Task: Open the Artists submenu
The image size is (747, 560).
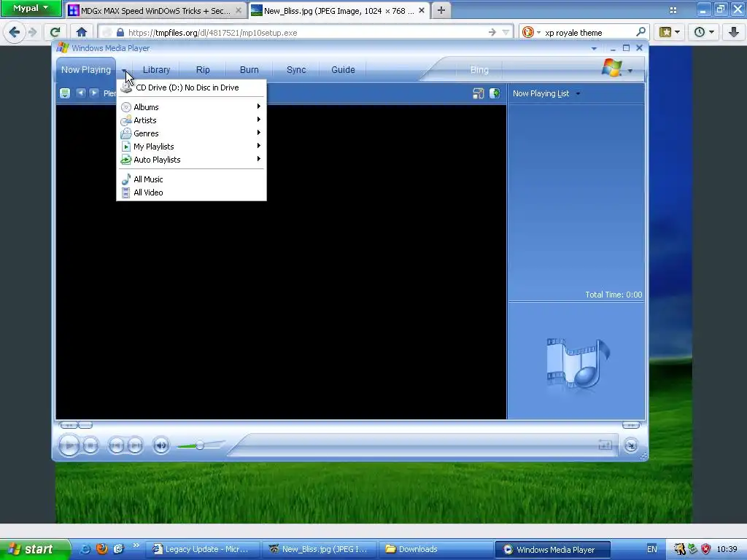Action: (x=191, y=120)
